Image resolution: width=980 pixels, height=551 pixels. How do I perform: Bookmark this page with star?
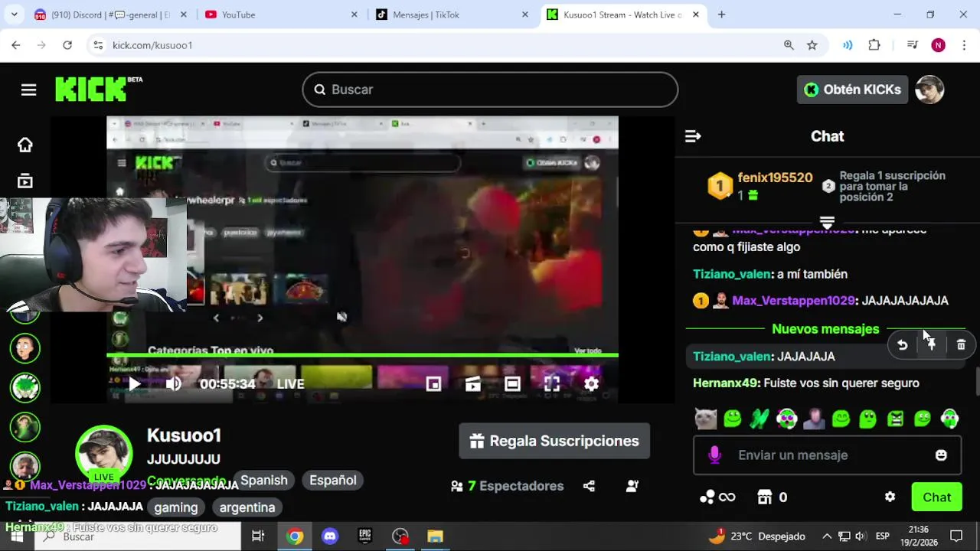click(x=812, y=45)
